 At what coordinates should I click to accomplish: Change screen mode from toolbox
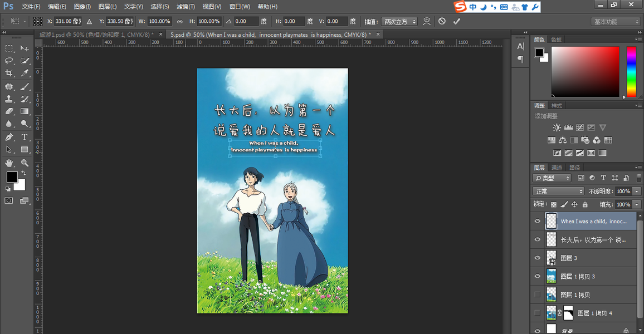tap(25, 200)
